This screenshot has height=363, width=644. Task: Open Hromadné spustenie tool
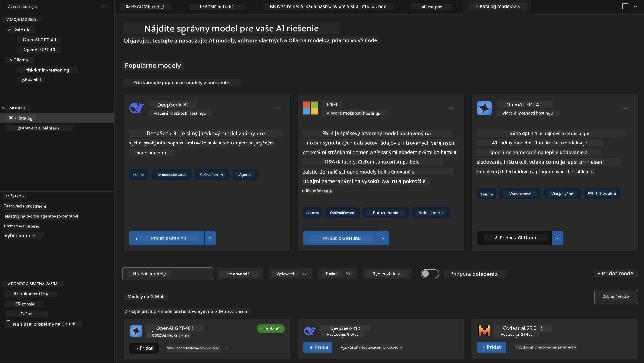(x=21, y=226)
